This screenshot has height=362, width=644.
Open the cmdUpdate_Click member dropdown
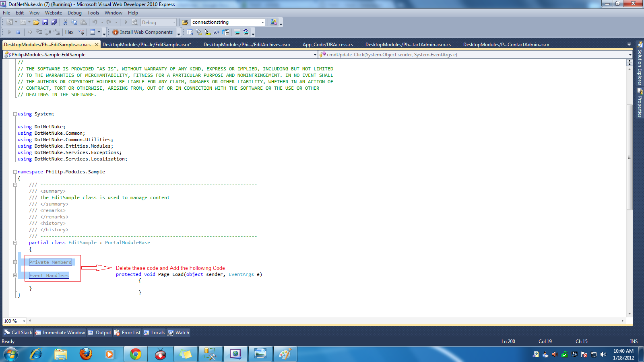pos(630,55)
